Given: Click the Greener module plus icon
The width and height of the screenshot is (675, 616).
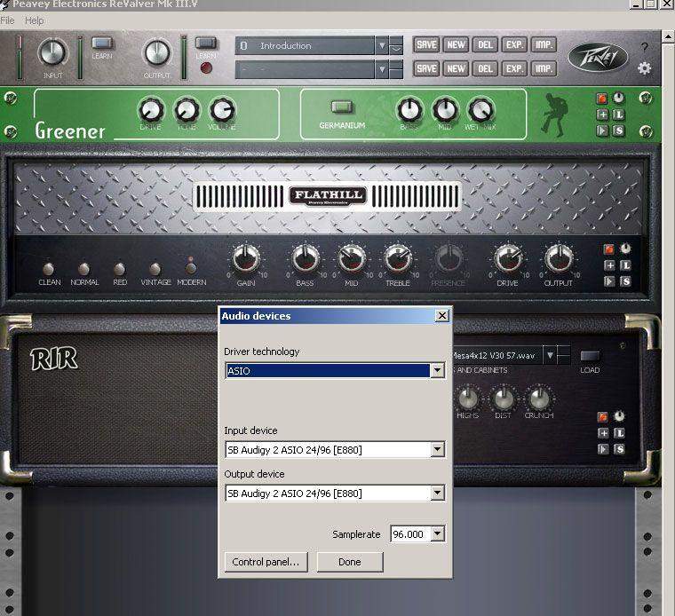Looking at the screenshot, I should pyautogui.click(x=602, y=115).
